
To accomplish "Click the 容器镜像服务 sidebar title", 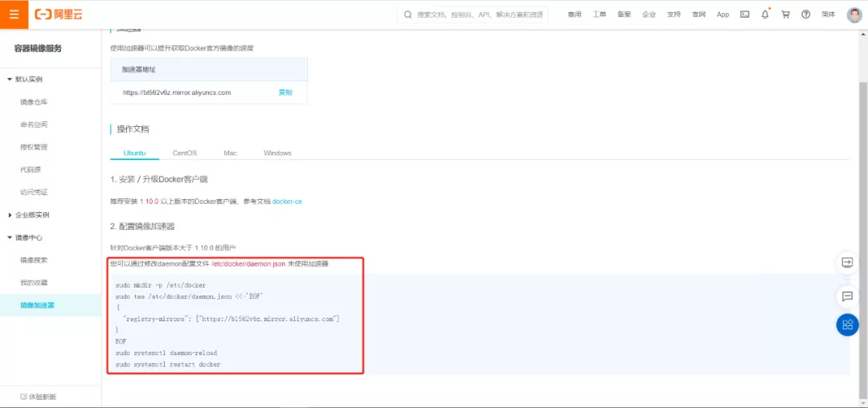I will (39, 49).
